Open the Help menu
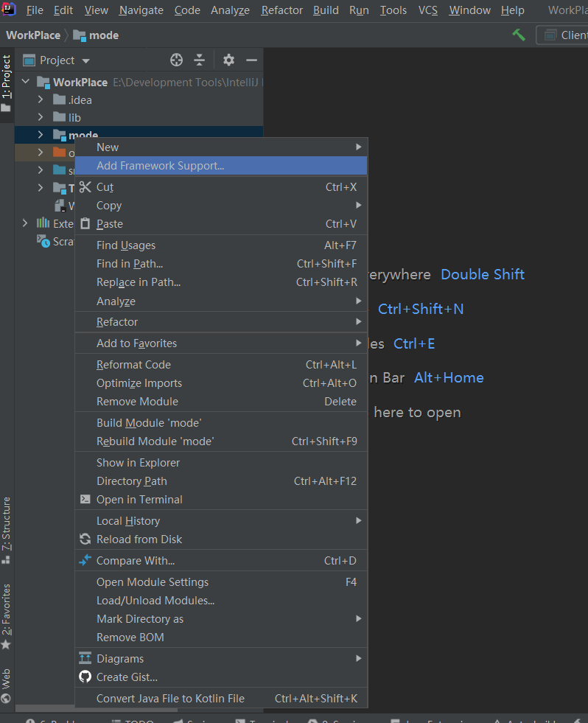This screenshot has height=723, width=588. [x=512, y=10]
